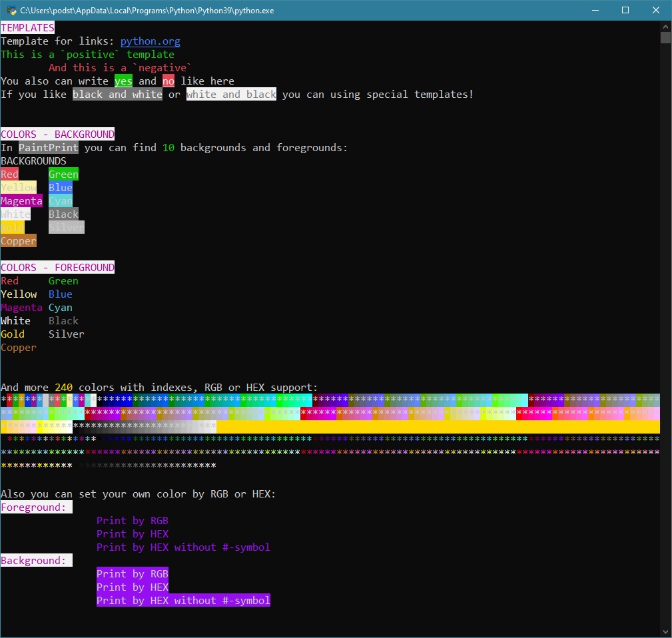The height and width of the screenshot is (638, 672).
Task: Click the red-highlighted word no
Action: pyautogui.click(x=168, y=81)
